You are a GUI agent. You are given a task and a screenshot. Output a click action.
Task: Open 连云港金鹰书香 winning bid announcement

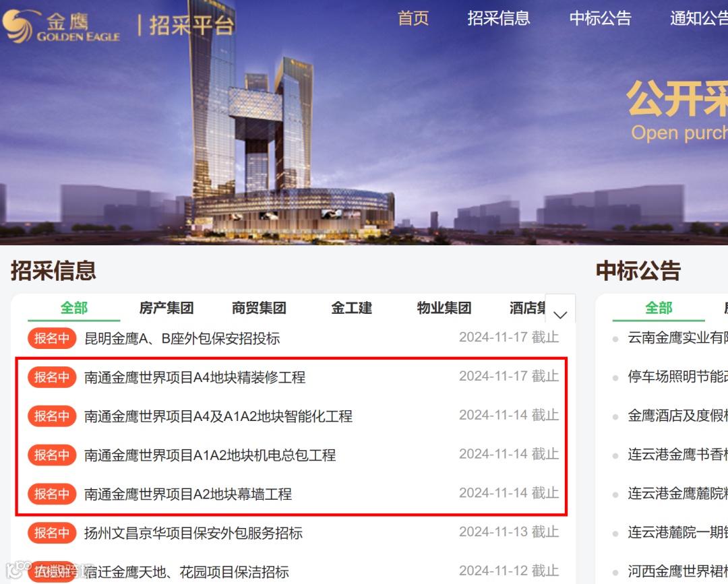click(677, 455)
